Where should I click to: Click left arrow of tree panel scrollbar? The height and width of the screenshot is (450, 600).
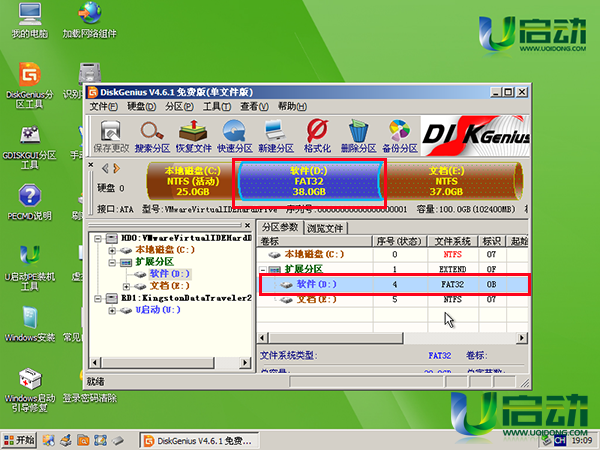click(95, 362)
